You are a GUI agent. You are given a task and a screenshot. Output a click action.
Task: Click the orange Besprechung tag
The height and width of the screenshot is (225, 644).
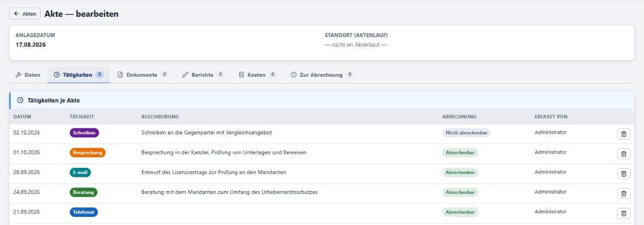(x=87, y=153)
